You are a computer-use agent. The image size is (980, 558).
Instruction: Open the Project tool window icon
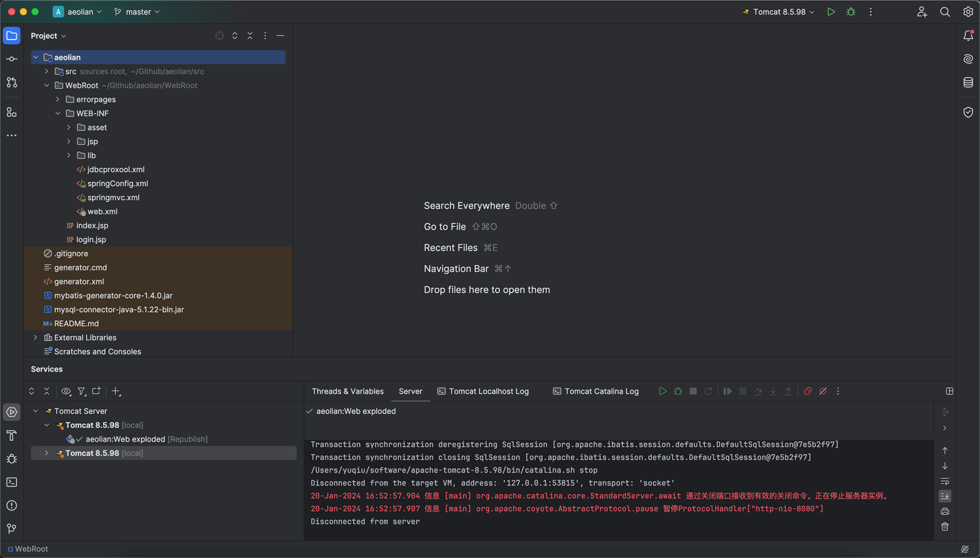(12, 35)
